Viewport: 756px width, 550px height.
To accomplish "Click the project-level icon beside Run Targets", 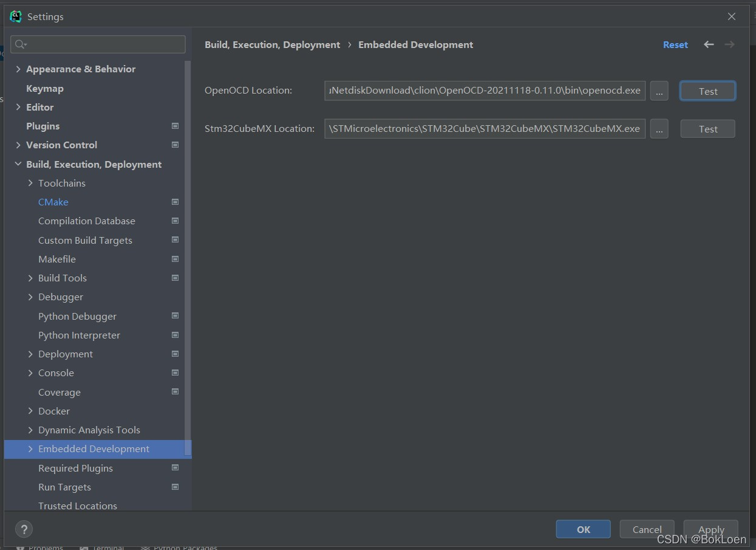I will click(175, 487).
